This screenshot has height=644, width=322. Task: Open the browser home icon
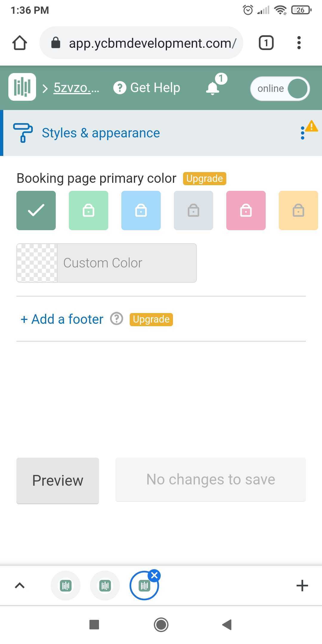pyautogui.click(x=20, y=43)
